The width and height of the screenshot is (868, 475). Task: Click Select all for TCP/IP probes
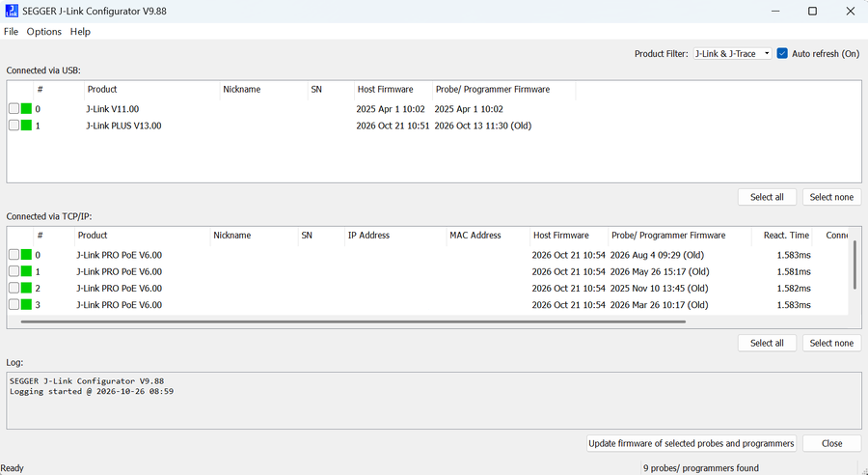tap(767, 343)
